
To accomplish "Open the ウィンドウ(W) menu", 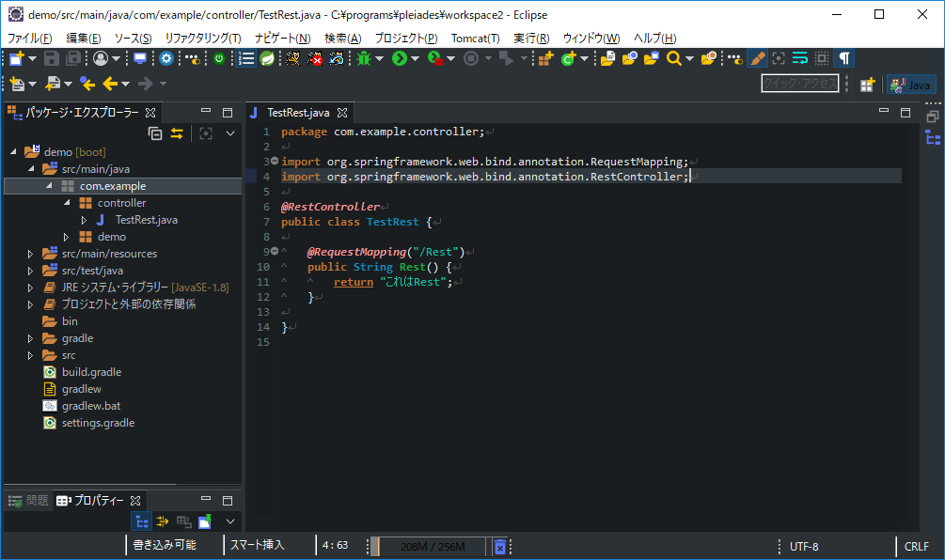I will [x=591, y=38].
